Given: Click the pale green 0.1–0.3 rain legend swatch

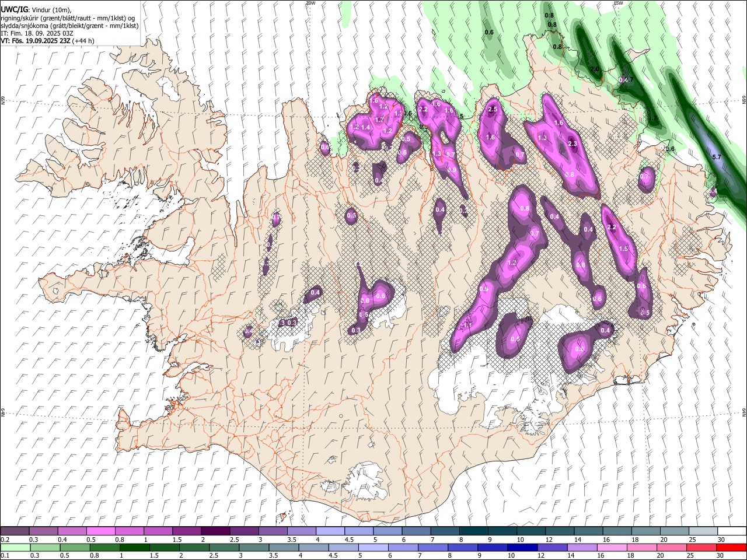Looking at the screenshot, I should [16, 547].
